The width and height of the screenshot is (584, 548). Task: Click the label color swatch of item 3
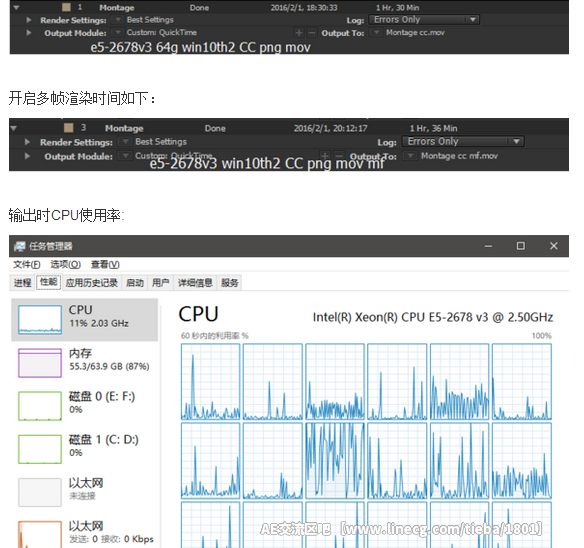tap(69, 128)
